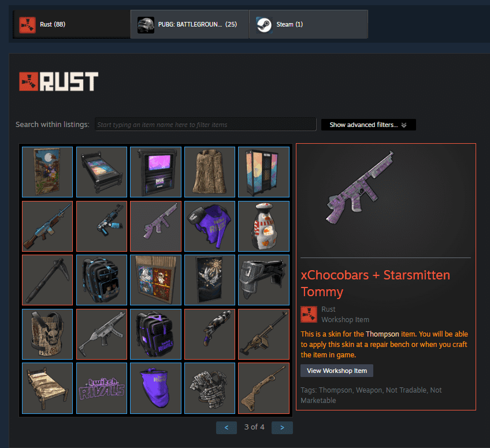Select the snowman barrel item
This screenshot has height=448, width=490.
coord(263,226)
